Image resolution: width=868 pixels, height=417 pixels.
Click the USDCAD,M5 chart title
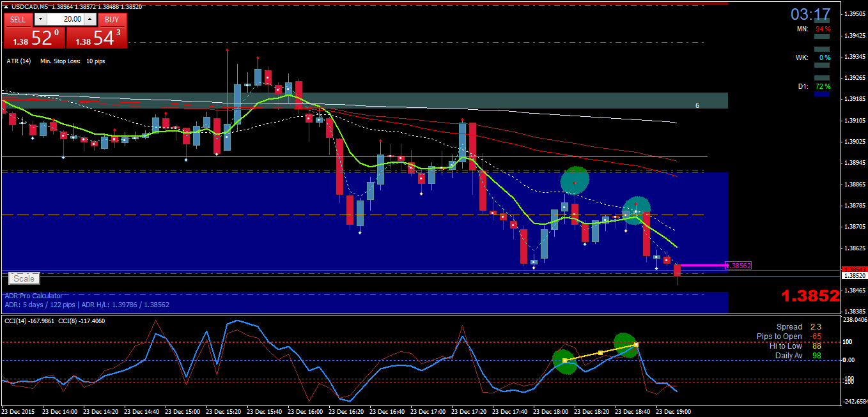point(30,6)
